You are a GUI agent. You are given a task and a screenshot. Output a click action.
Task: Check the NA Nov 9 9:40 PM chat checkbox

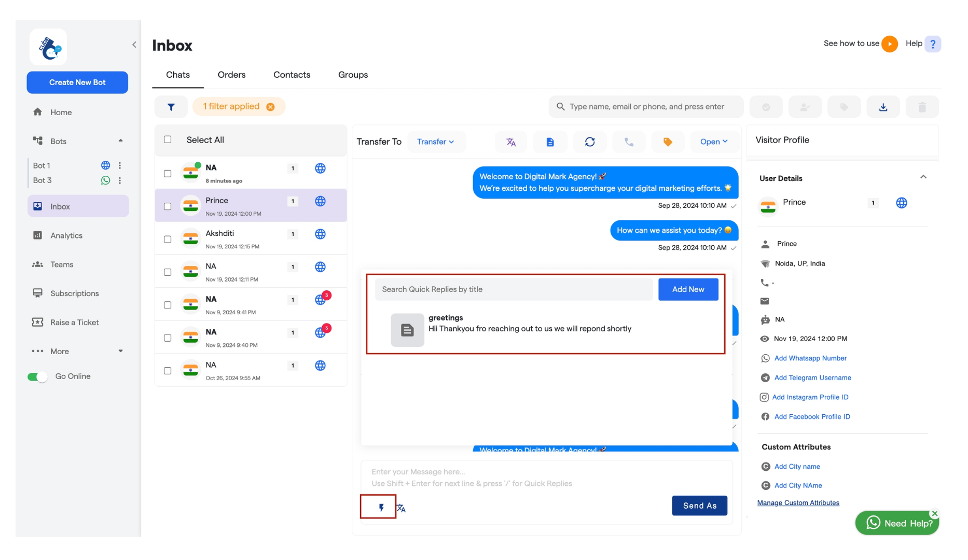[168, 338]
